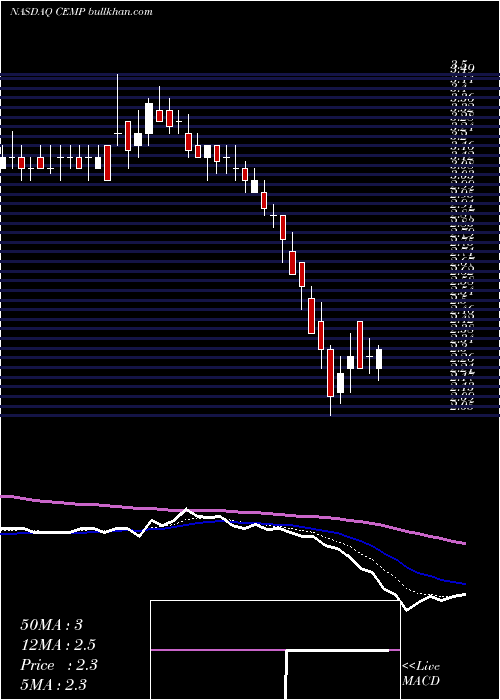Image resolution: width=500 pixels, height=700 pixels.
Task: Click the last white candlestick on the right
Action: (x=379, y=359)
